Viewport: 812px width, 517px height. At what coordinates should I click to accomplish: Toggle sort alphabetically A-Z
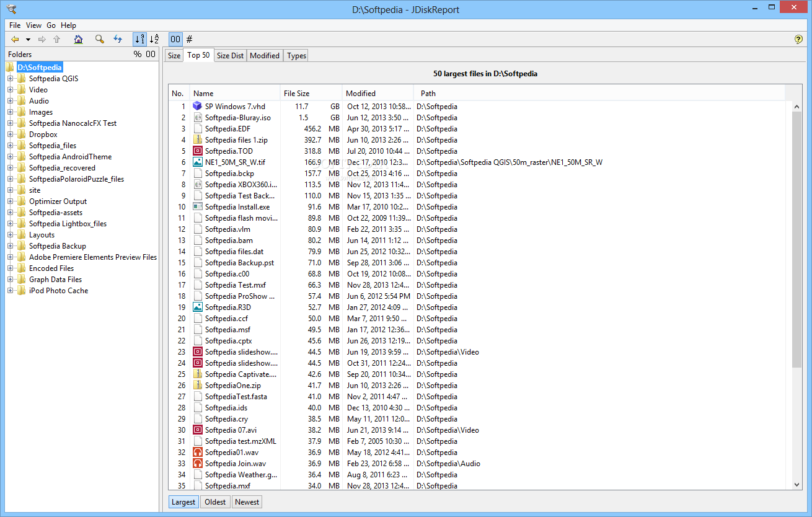tap(154, 39)
